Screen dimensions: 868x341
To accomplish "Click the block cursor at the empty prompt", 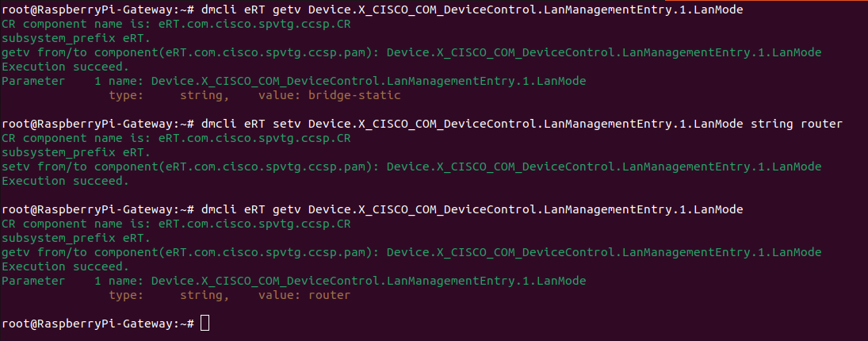I will click(205, 324).
